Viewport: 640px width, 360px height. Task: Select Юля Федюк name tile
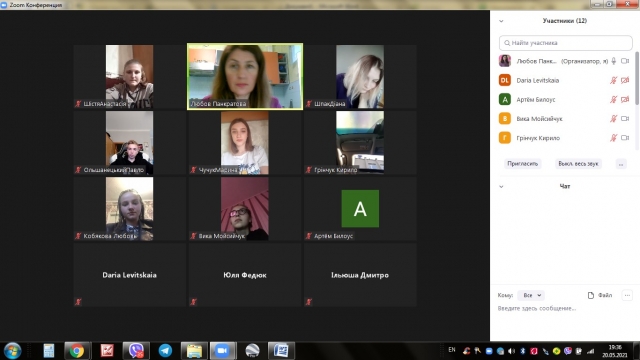245,275
